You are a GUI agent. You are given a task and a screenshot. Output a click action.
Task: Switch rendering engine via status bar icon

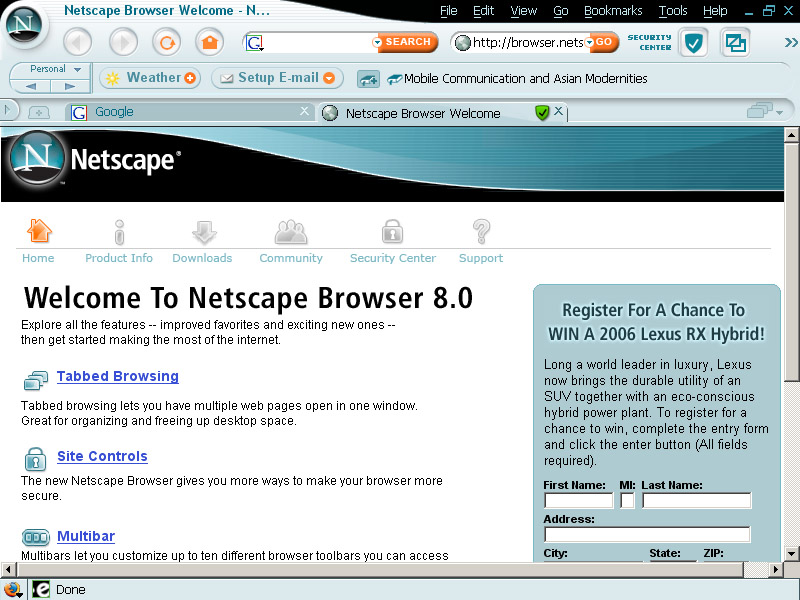(x=41, y=589)
